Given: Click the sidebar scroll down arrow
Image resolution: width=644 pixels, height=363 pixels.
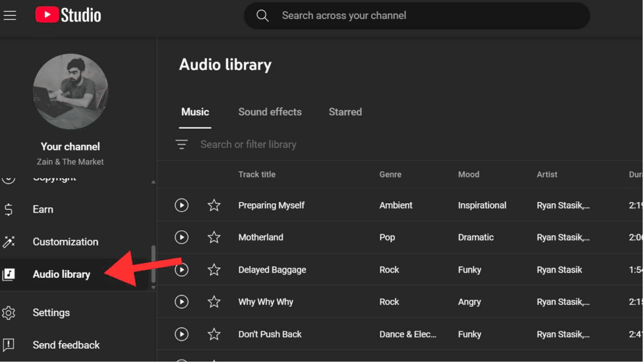Looking at the screenshot, I should pos(153,287).
